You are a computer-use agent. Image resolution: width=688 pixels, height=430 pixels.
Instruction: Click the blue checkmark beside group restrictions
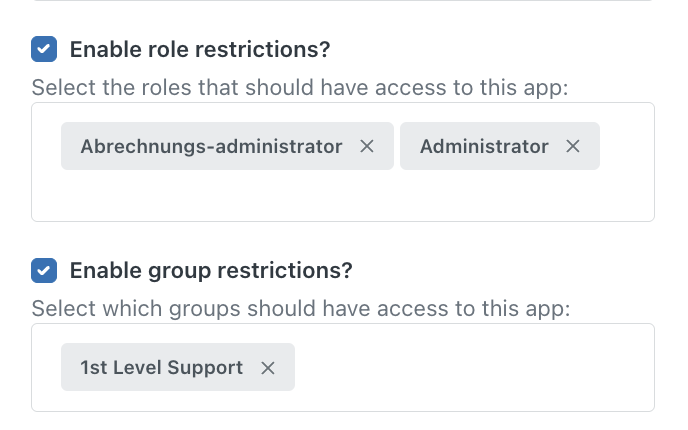pyautogui.click(x=44, y=270)
